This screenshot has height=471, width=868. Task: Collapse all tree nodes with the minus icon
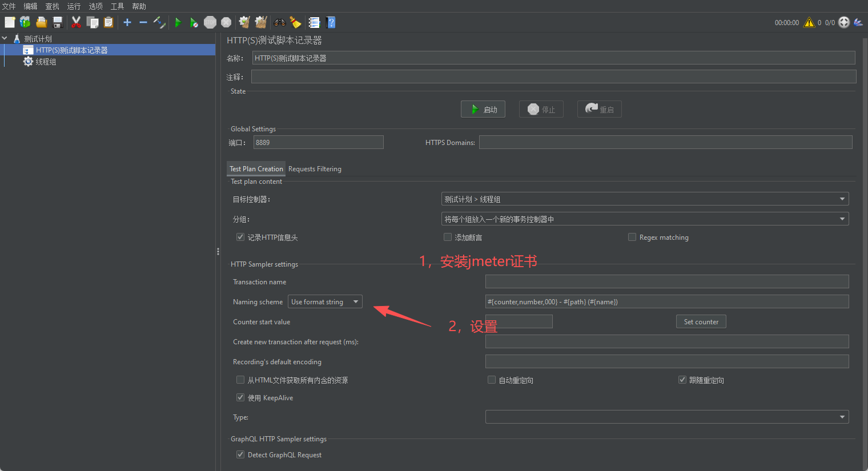tap(143, 22)
